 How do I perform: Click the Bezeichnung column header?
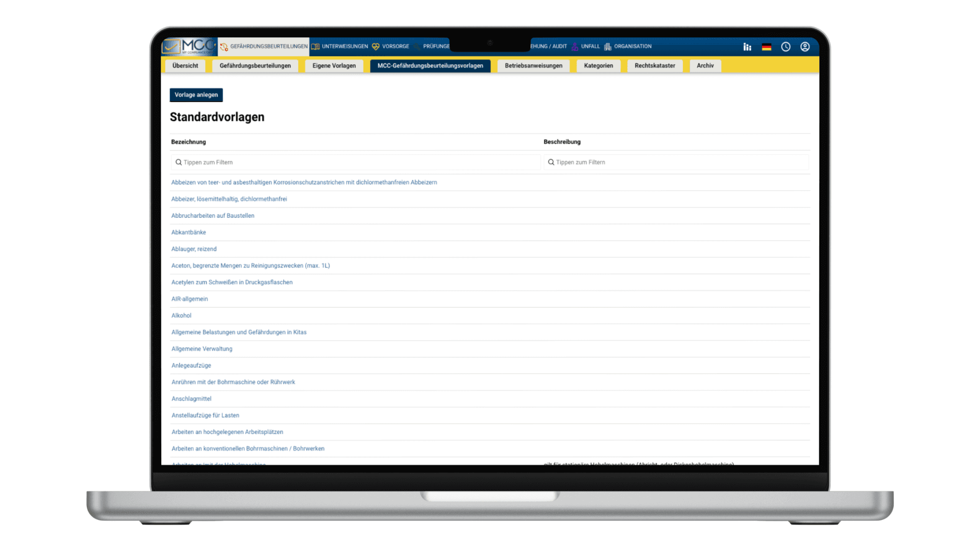189,142
